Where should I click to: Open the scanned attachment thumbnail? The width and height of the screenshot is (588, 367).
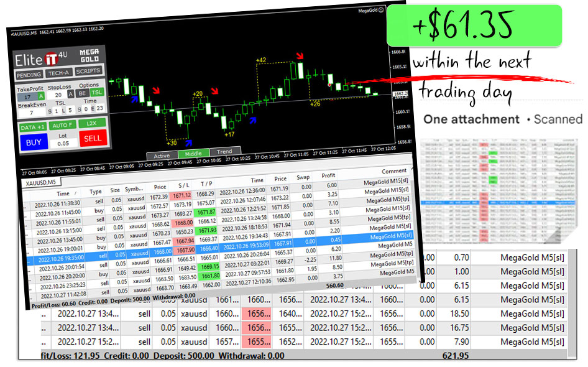498,190
